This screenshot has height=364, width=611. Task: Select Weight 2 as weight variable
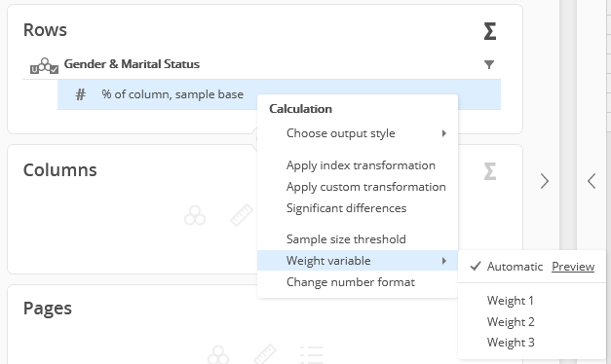pos(511,322)
